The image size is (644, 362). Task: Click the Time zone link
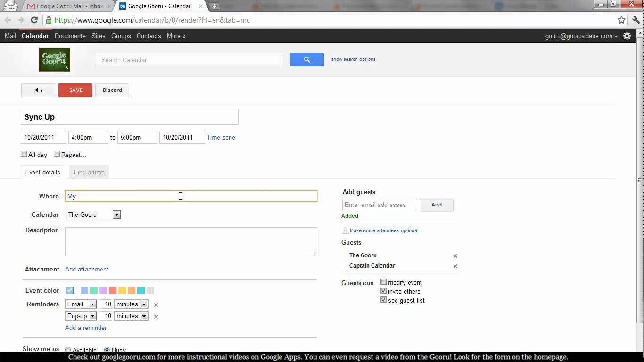[221, 137]
